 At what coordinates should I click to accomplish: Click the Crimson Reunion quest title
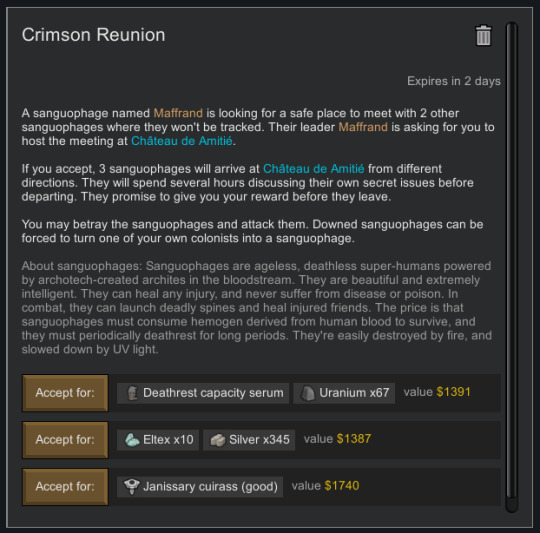pyautogui.click(x=93, y=35)
